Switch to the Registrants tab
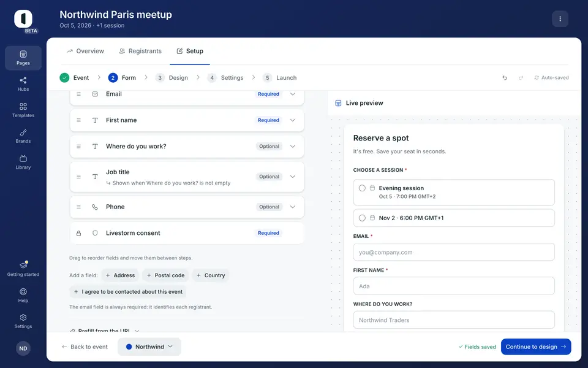 140,51
